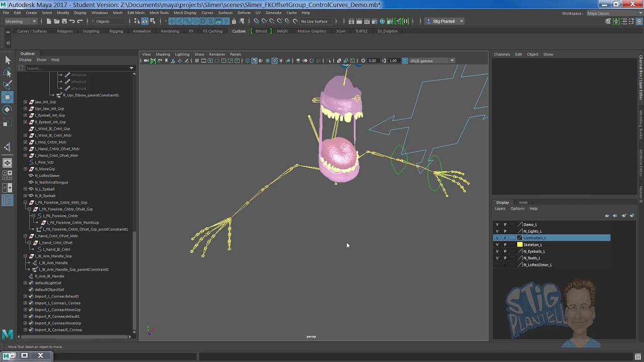Choose the Paint Selection tool

coord(8,85)
